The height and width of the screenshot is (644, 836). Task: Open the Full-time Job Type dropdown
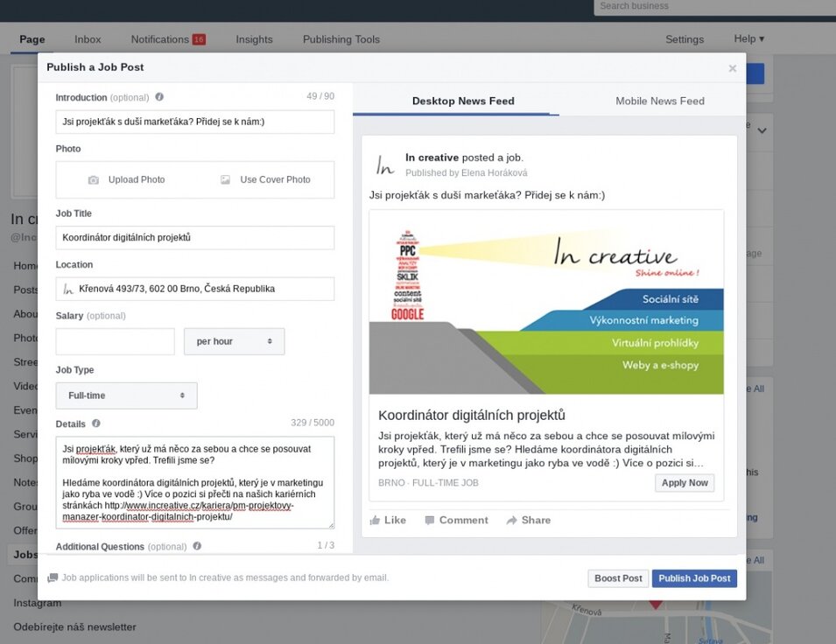pyautogui.click(x=125, y=395)
